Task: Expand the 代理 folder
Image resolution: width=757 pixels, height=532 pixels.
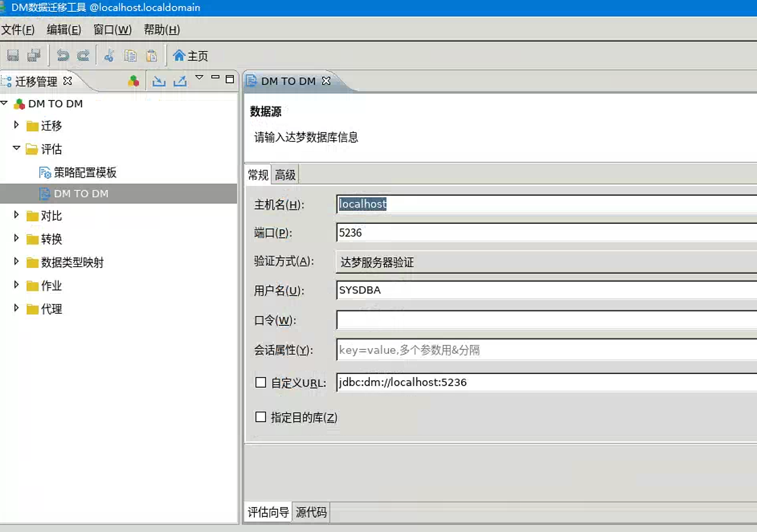Action: coord(17,308)
